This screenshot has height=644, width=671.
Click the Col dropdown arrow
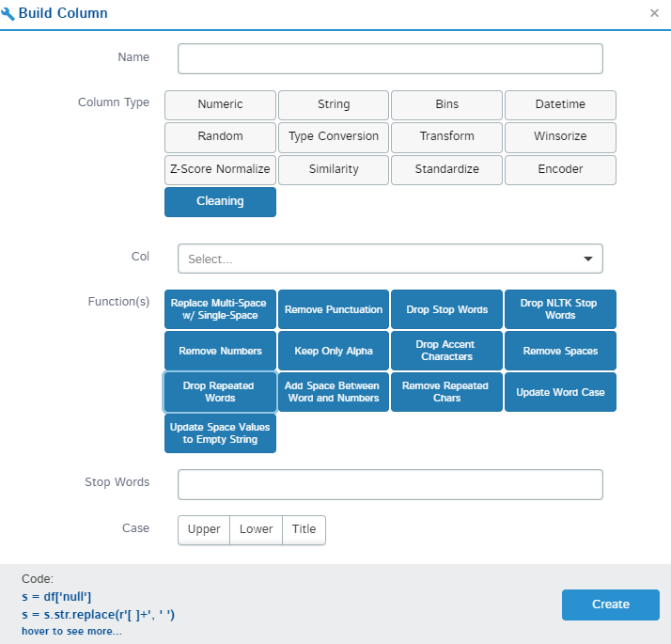(x=588, y=259)
